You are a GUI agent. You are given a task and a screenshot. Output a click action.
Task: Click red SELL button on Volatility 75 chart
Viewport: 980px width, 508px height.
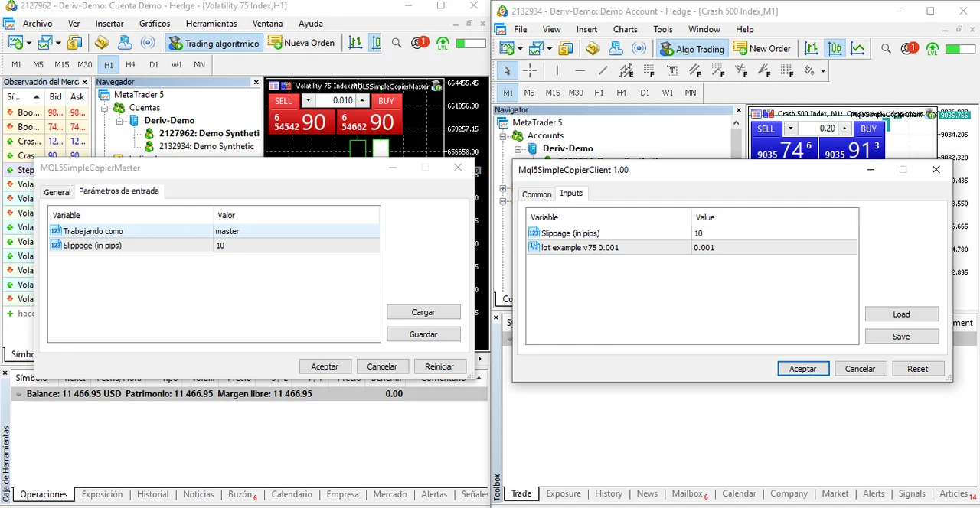283,101
